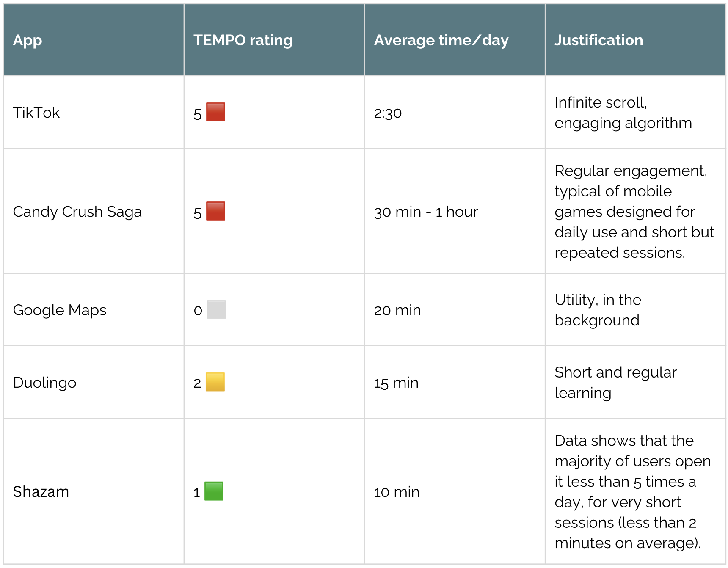Click the red square beside Candy Crush rating
The width and height of the screenshot is (728, 568).
point(215,211)
